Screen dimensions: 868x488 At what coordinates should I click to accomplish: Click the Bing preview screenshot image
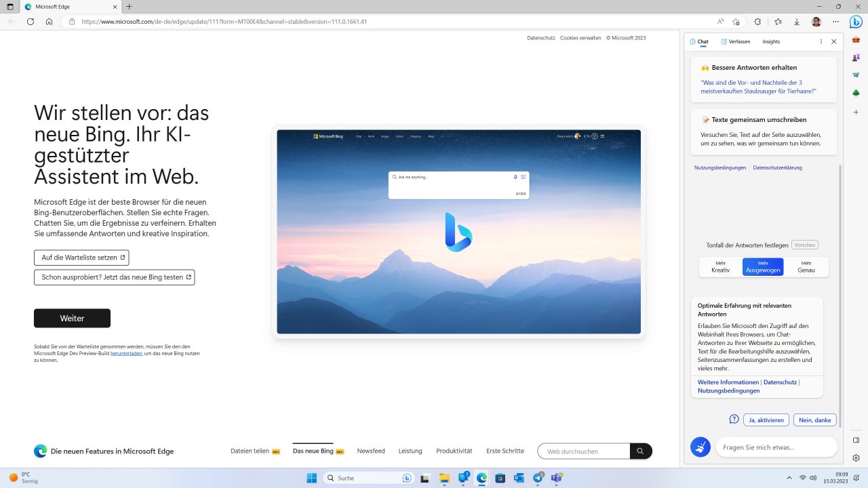click(x=458, y=231)
